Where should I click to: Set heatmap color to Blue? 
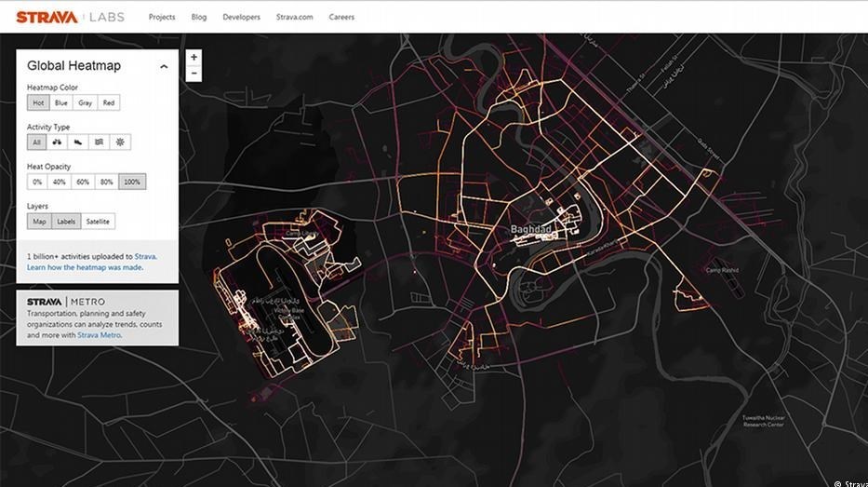pyautogui.click(x=61, y=103)
